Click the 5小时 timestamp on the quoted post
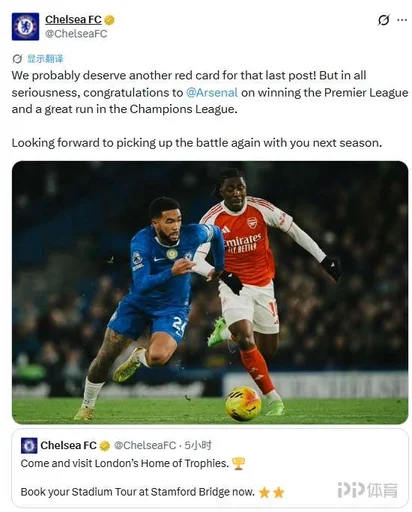412x512 pixels. click(198, 445)
